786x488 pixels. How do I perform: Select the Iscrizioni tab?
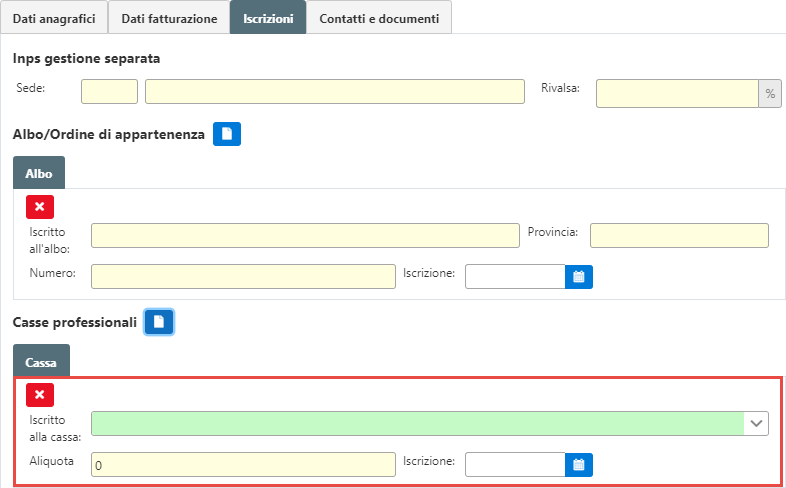pyautogui.click(x=268, y=18)
